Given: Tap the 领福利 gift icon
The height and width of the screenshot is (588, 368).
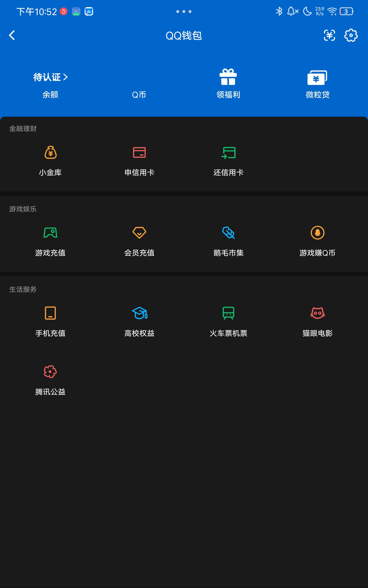Looking at the screenshot, I should point(228,77).
